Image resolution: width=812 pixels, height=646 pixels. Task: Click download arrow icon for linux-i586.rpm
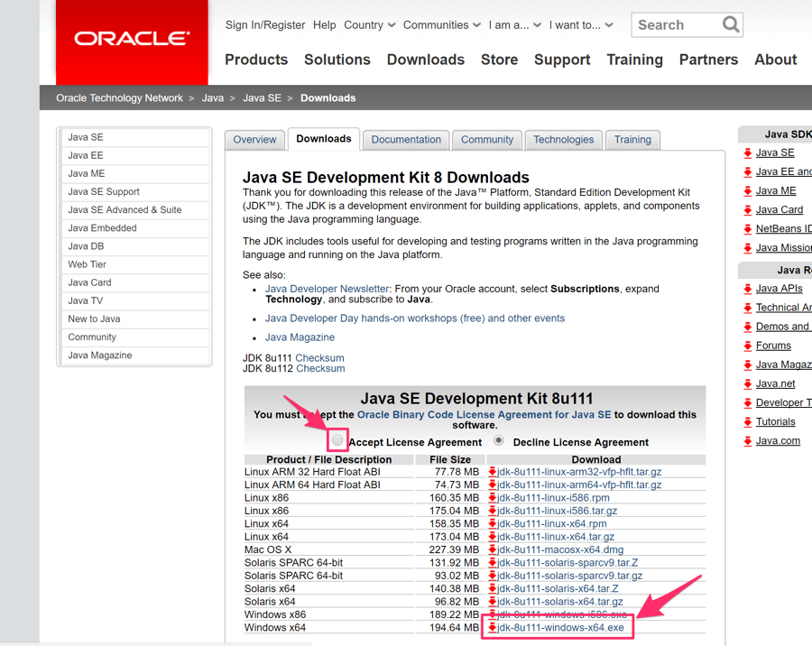[492, 498]
